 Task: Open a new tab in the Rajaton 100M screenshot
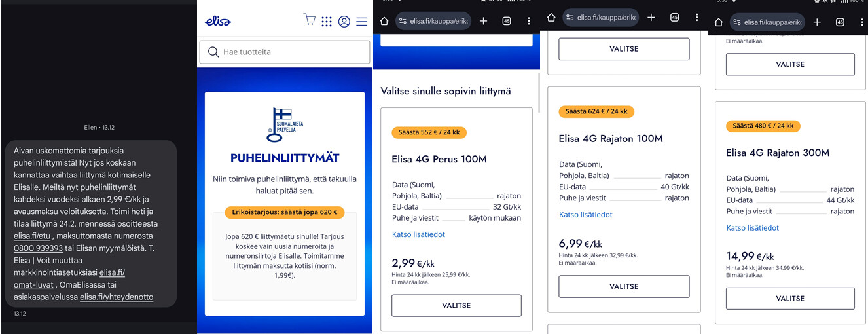pos(651,18)
